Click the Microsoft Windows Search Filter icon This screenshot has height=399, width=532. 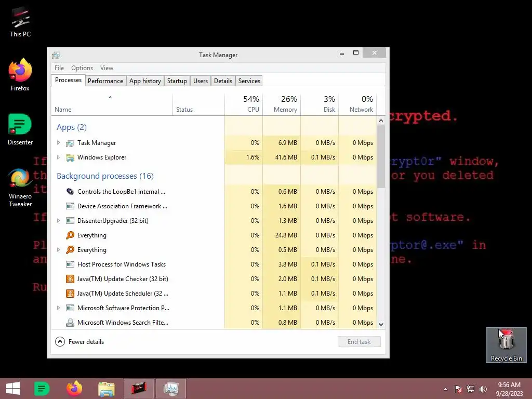point(70,323)
